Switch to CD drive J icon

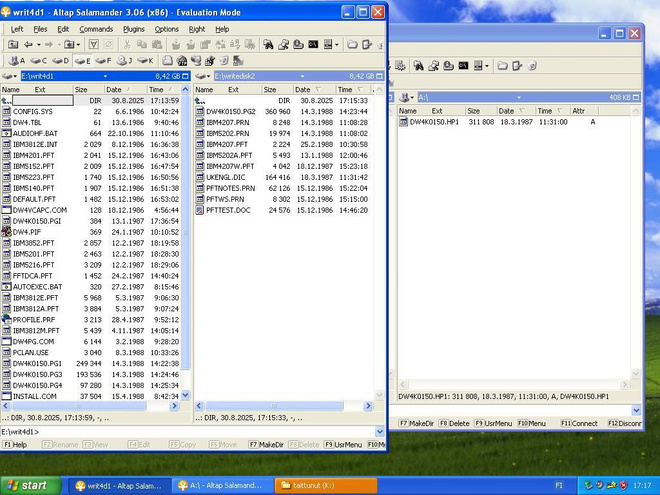(125, 61)
